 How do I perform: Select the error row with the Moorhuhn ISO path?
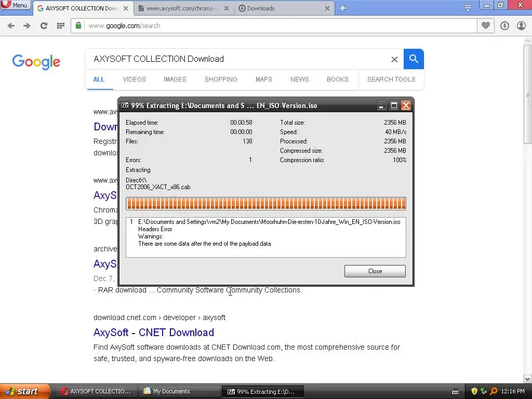pos(265,222)
